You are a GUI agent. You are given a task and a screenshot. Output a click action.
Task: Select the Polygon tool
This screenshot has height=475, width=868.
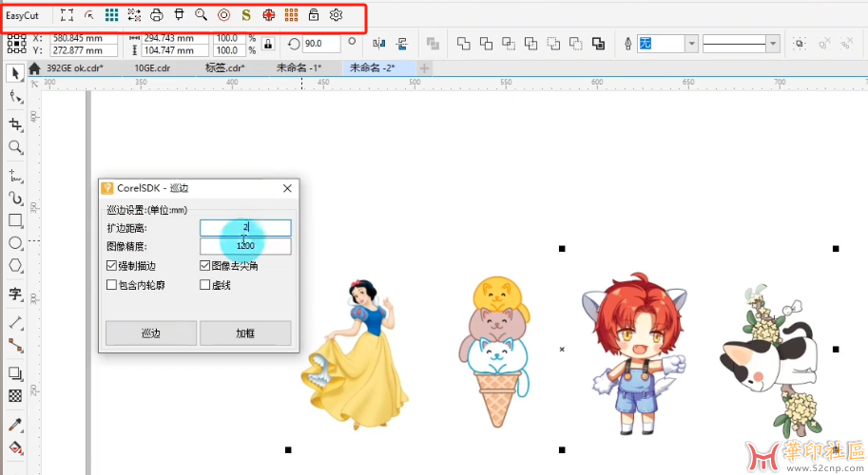tap(15, 265)
